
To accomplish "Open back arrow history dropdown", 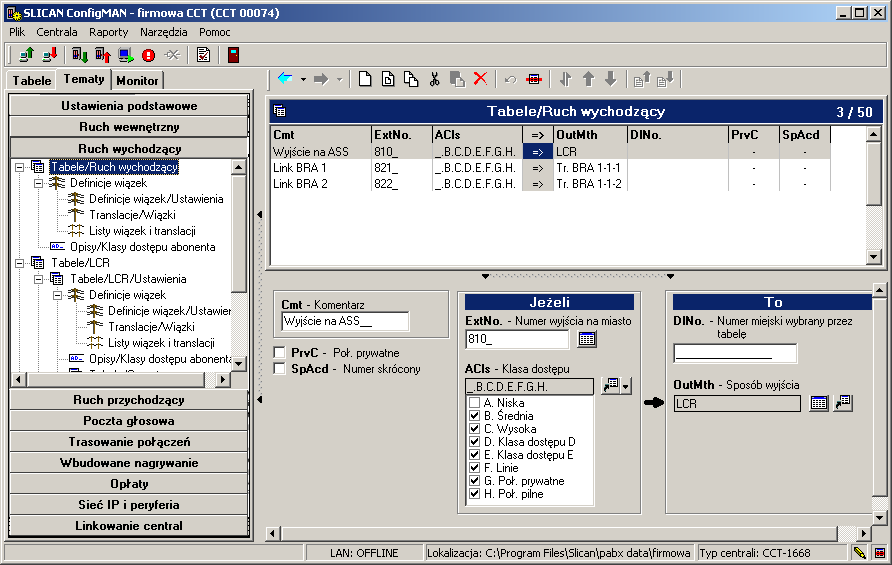I will 303,79.
